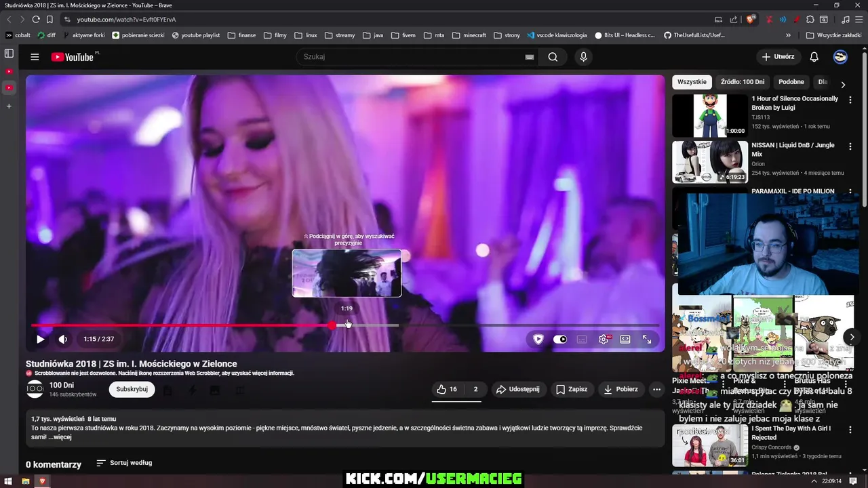This screenshot has width=868, height=488.
Task: Toggle the autoplay switch in the player
Action: 560,339
